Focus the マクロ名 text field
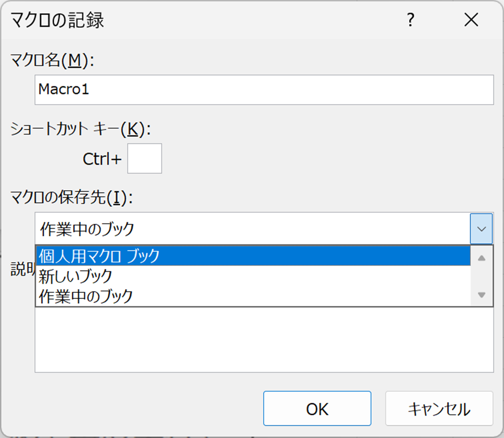Image resolution: width=504 pixels, height=438 pixels. click(x=264, y=90)
